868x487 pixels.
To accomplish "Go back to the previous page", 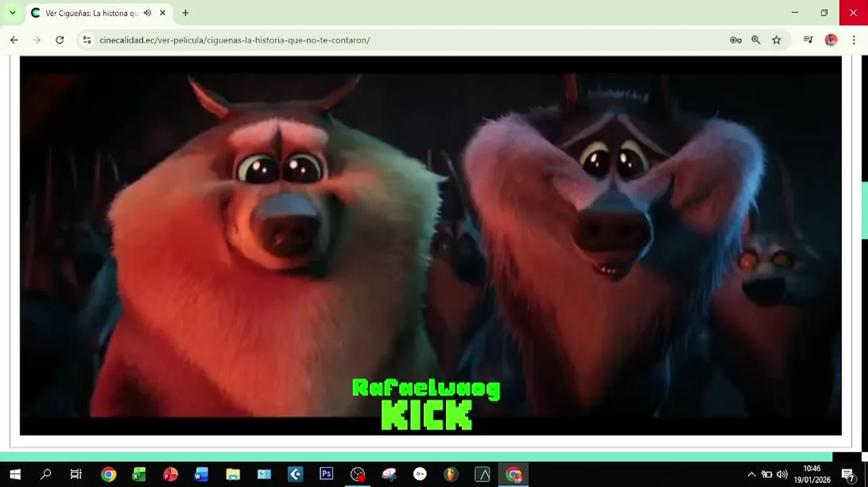I will 14,40.
